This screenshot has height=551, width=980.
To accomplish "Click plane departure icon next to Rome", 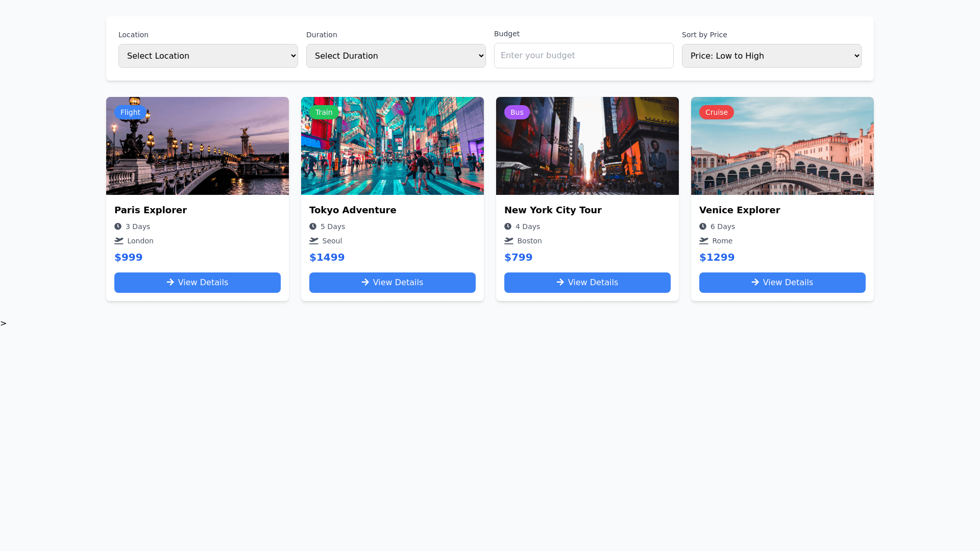I will pyautogui.click(x=703, y=241).
